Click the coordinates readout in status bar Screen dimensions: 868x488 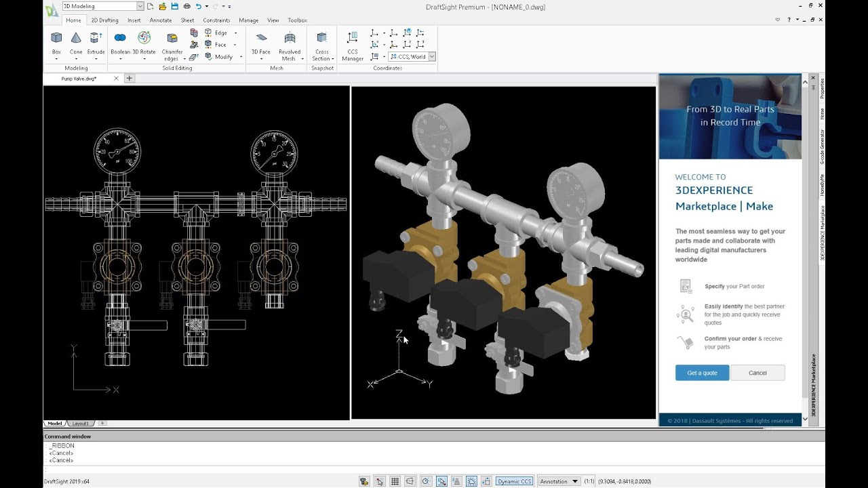pyautogui.click(x=625, y=481)
